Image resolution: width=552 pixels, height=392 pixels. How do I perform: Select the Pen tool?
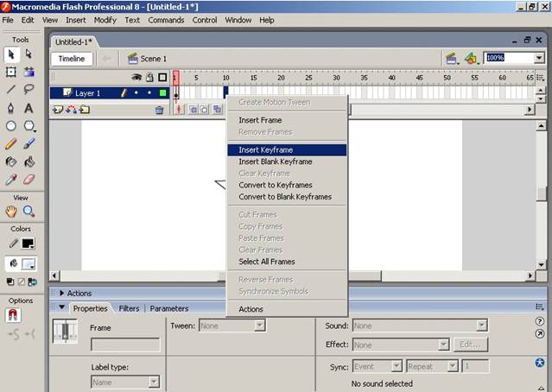pyautogui.click(x=11, y=108)
